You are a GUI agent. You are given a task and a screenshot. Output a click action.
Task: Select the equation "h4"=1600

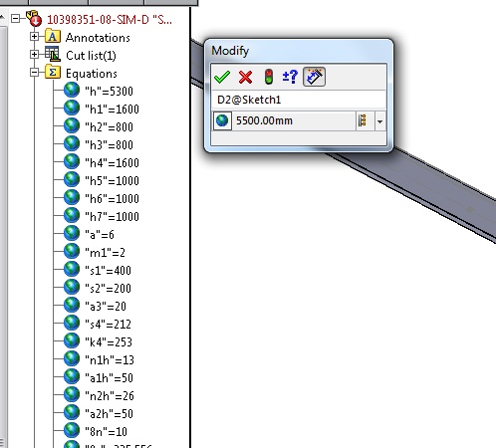click(x=112, y=163)
